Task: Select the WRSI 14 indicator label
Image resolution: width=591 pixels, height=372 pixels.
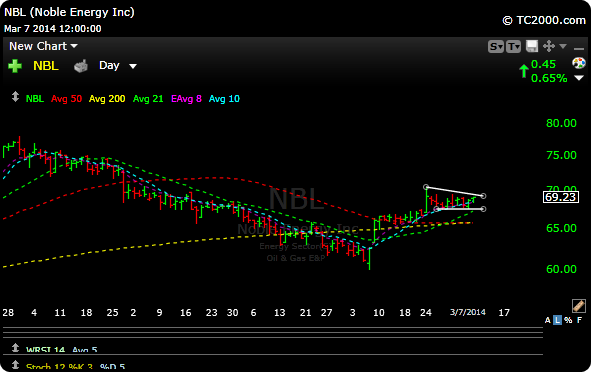Action: pyautogui.click(x=46, y=350)
